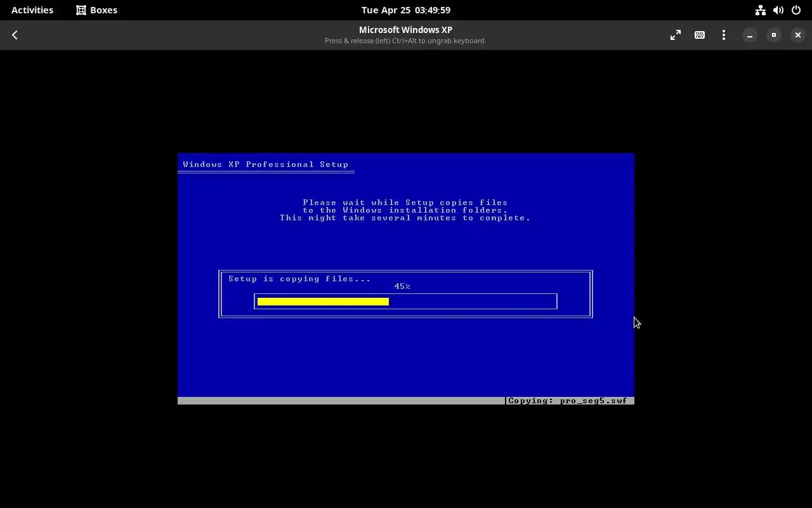Click the Ctrl+Alt ungrab keyboard hint
Viewport: 812px width, 508px height.
click(405, 41)
